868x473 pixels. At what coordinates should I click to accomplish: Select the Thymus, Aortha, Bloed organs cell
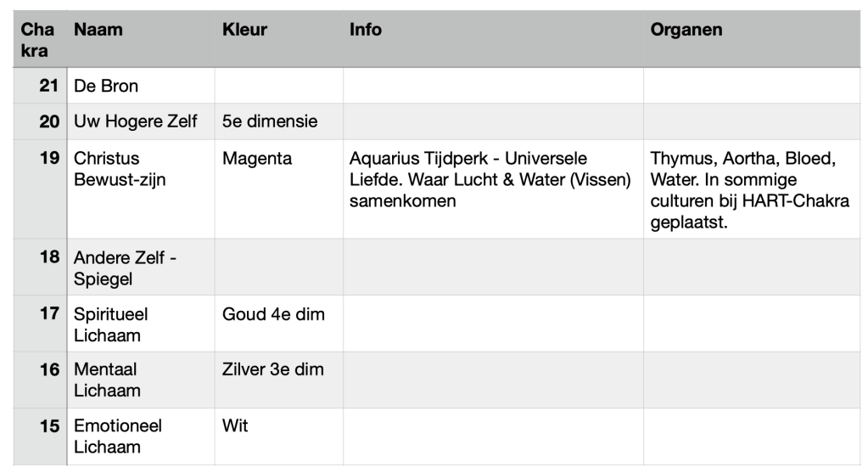(744, 190)
